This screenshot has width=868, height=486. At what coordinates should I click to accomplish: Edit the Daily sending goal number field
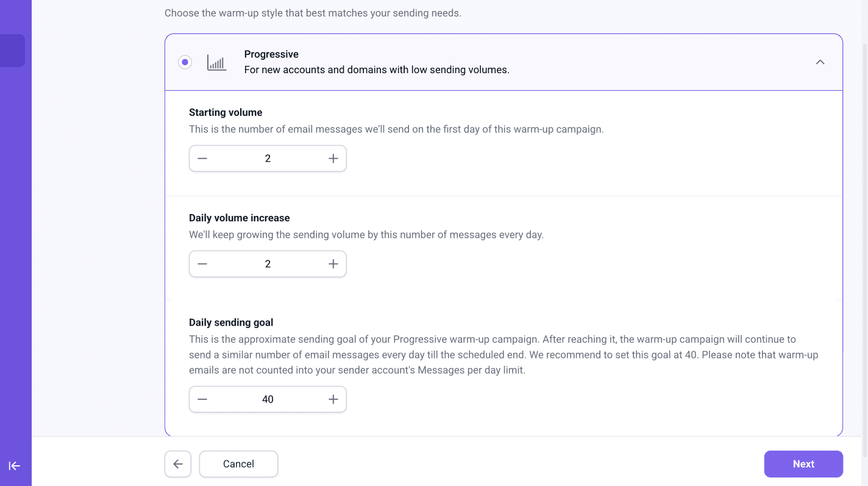pyautogui.click(x=268, y=399)
